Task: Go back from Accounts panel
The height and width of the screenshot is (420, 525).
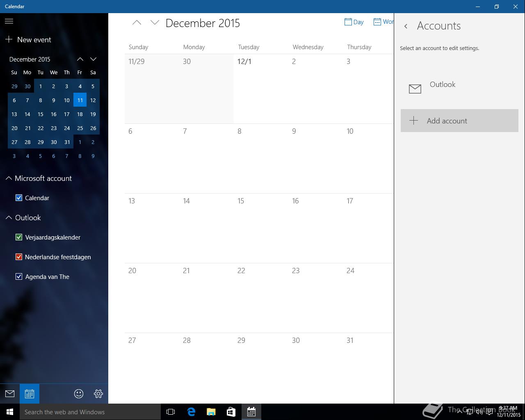Action: coord(406,26)
